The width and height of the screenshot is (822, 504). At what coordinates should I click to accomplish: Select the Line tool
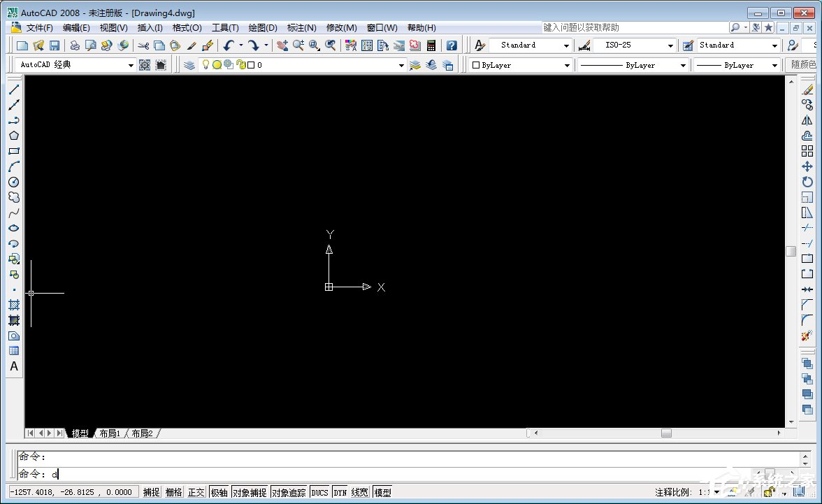tap(14, 89)
